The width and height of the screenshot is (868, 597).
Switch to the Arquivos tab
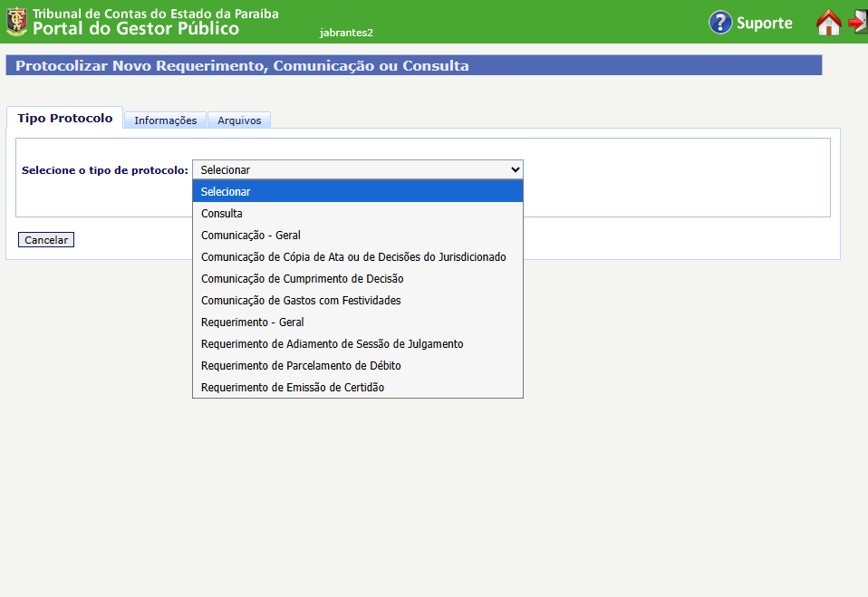coord(239,120)
